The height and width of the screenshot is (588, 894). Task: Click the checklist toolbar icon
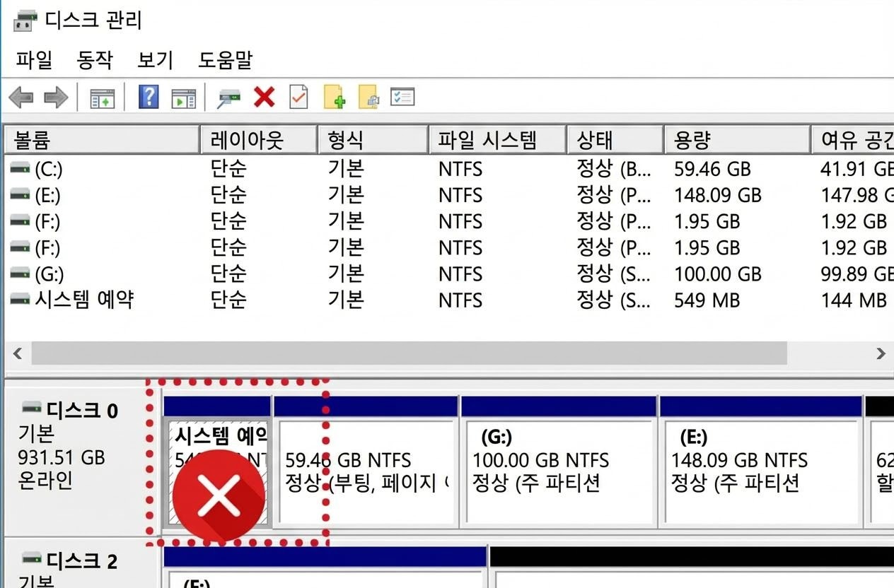[403, 97]
